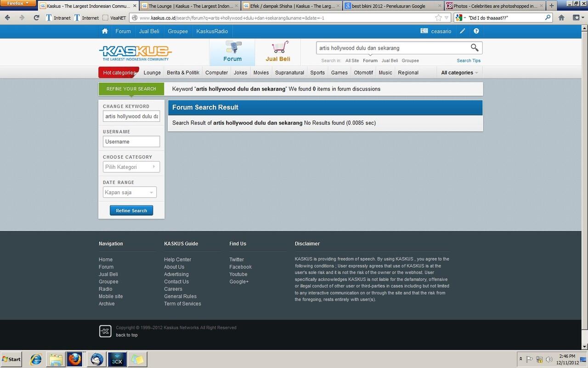This screenshot has width=588, height=368.
Task: Click the main Kaskus search text box
Action: (393, 48)
